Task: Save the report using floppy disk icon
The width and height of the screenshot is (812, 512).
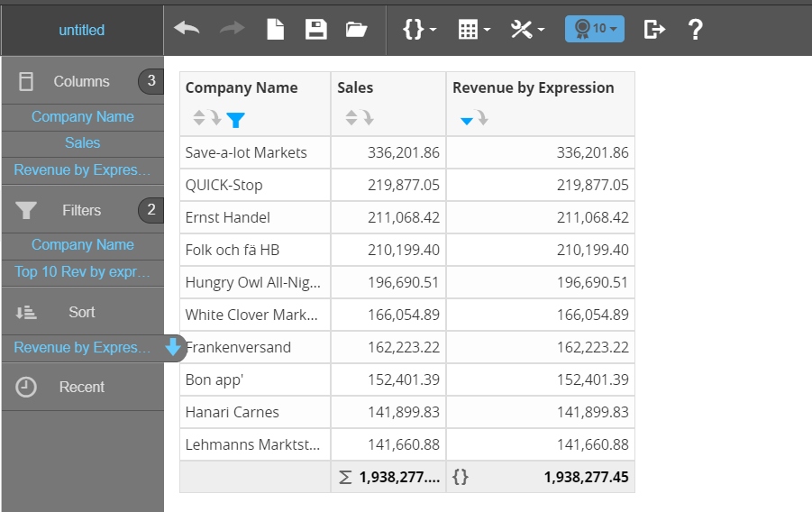Action: [x=315, y=29]
